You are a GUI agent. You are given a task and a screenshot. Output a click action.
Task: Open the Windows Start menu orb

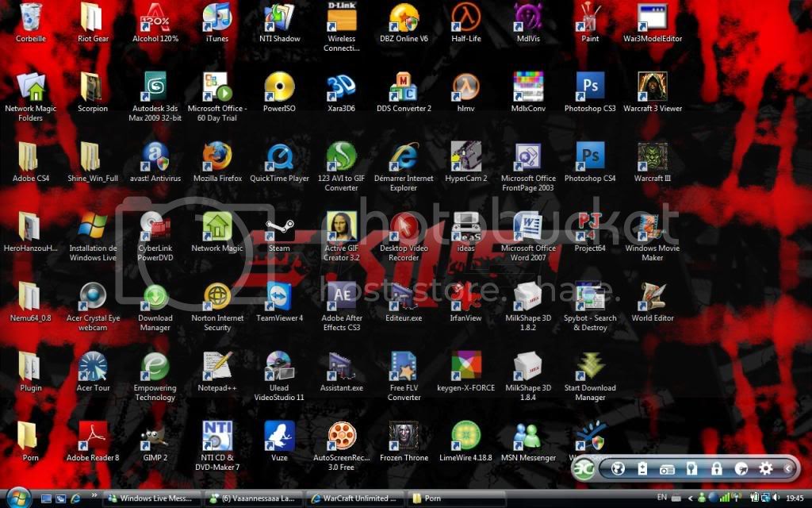pyautogui.click(x=18, y=498)
